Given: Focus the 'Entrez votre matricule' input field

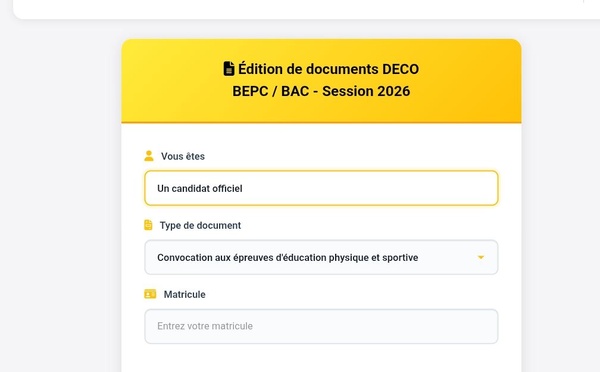Looking at the screenshot, I should (321, 326).
